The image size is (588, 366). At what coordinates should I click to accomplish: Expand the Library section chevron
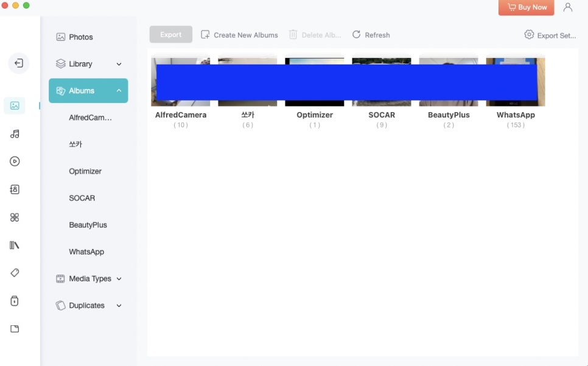(x=119, y=64)
